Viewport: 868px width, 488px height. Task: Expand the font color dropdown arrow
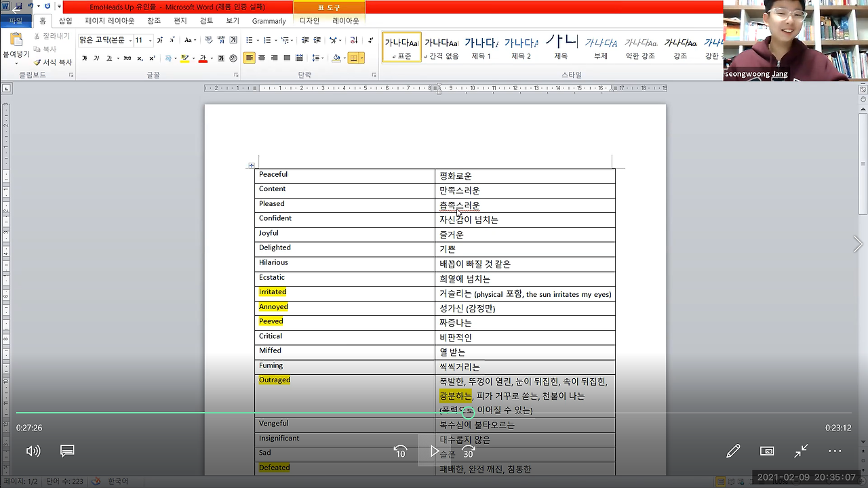pos(212,58)
